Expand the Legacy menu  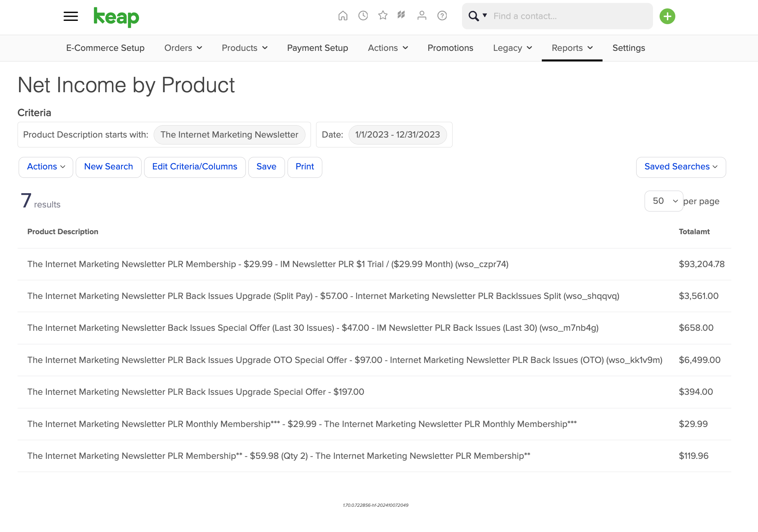pyautogui.click(x=513, y=48)
